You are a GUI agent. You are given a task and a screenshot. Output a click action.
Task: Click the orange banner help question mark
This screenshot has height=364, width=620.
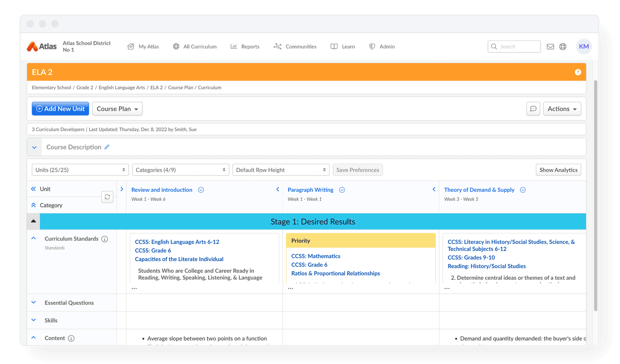coord(578,72)
